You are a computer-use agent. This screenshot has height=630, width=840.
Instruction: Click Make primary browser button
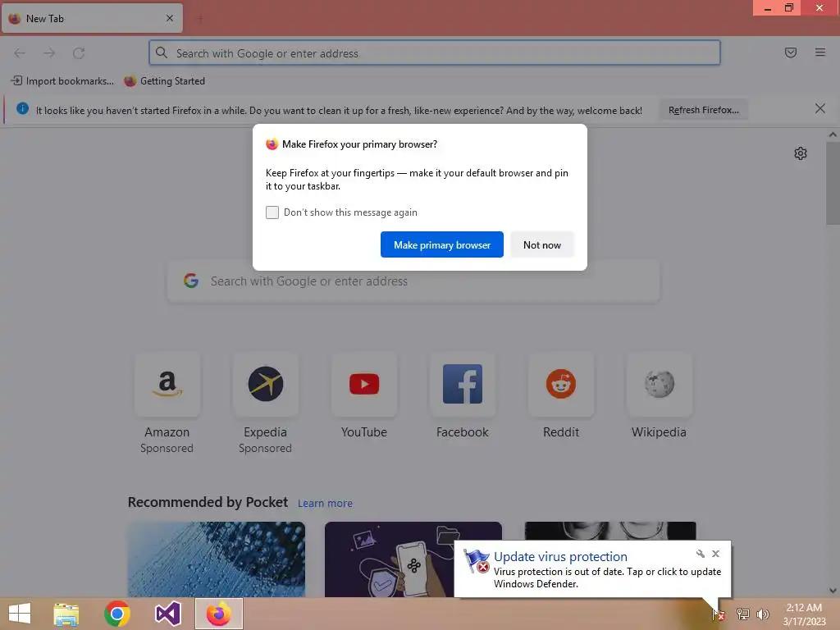(442, 244)
